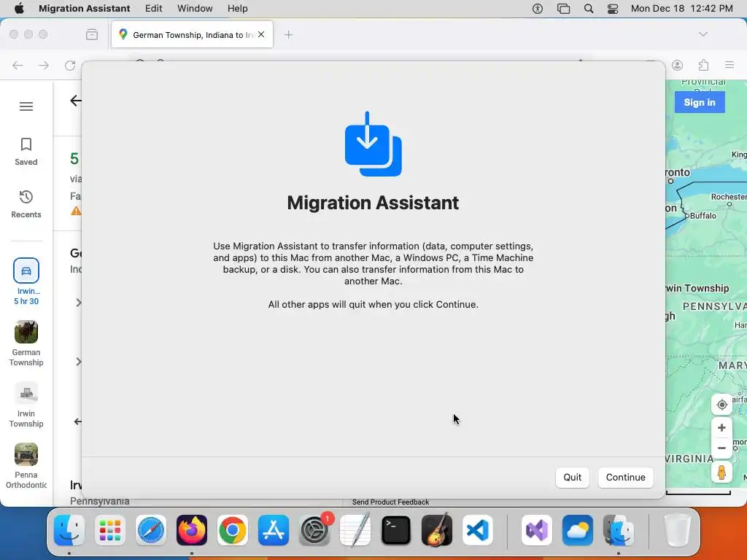Click the Continue button in Migration Assistant
Screen dimensions: 747x560
tap(625, 477)
